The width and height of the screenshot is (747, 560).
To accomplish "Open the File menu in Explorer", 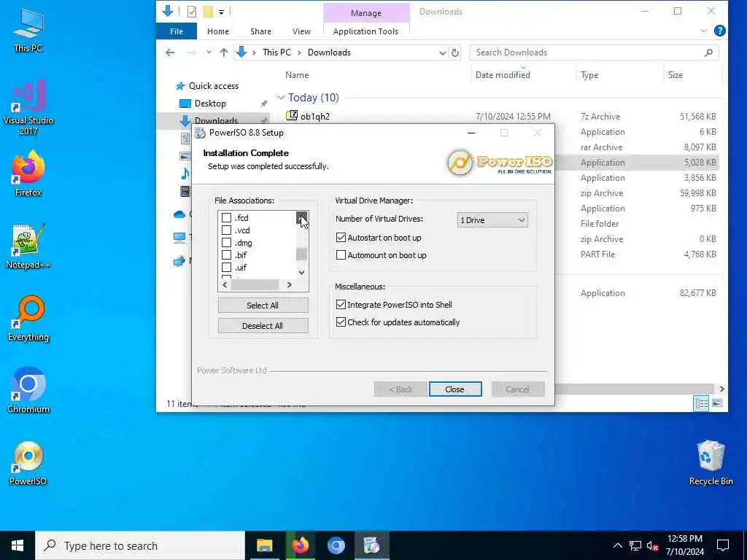I will 177,31.
